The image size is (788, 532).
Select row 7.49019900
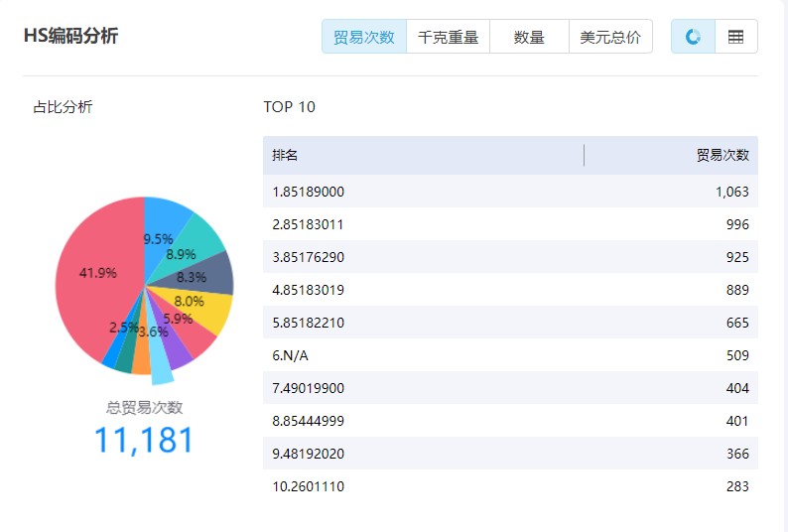point(510,388)
